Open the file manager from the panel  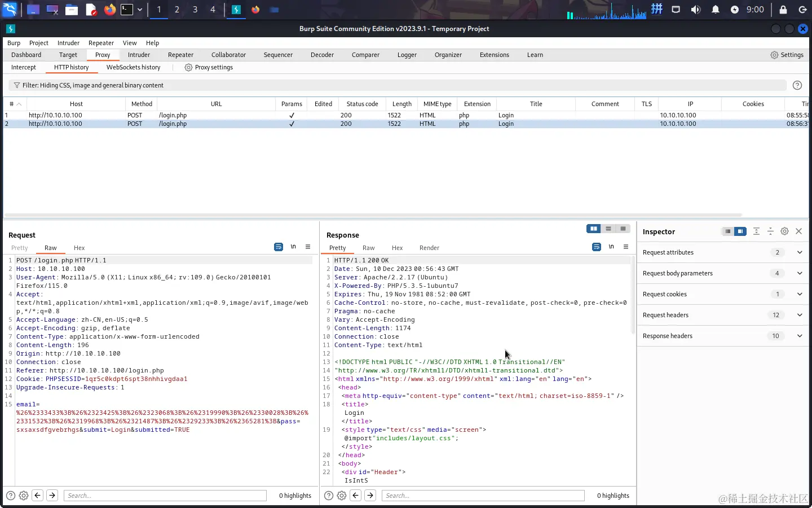click(x=72, y=10)
